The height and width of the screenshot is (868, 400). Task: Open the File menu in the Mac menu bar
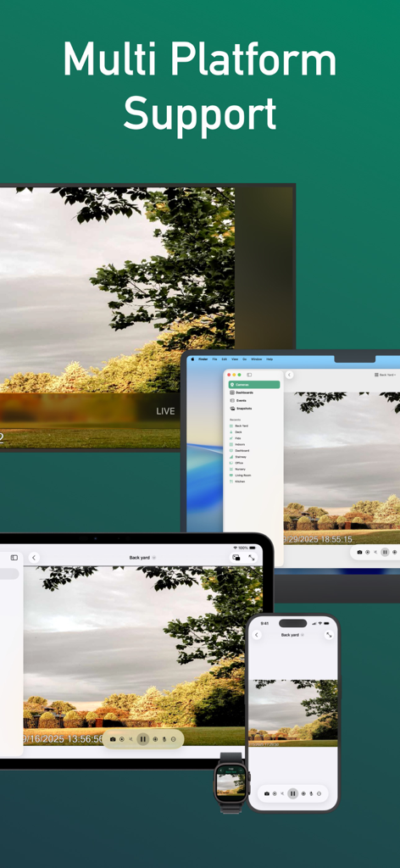pyautogui.click(x=214, y=359)
